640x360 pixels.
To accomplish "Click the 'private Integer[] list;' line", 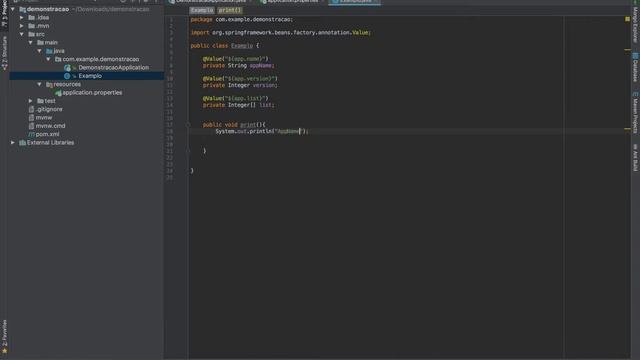I will click(238, 105).
